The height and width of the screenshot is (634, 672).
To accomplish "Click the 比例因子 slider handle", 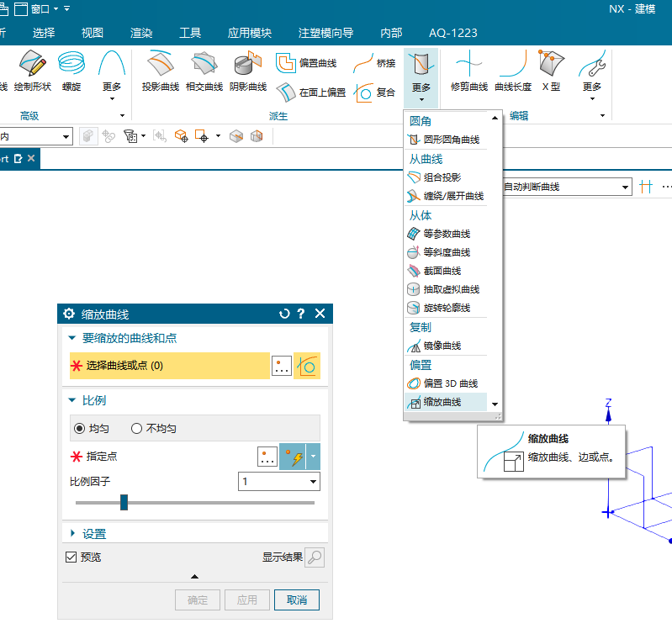I will click(x=124, y=503).
